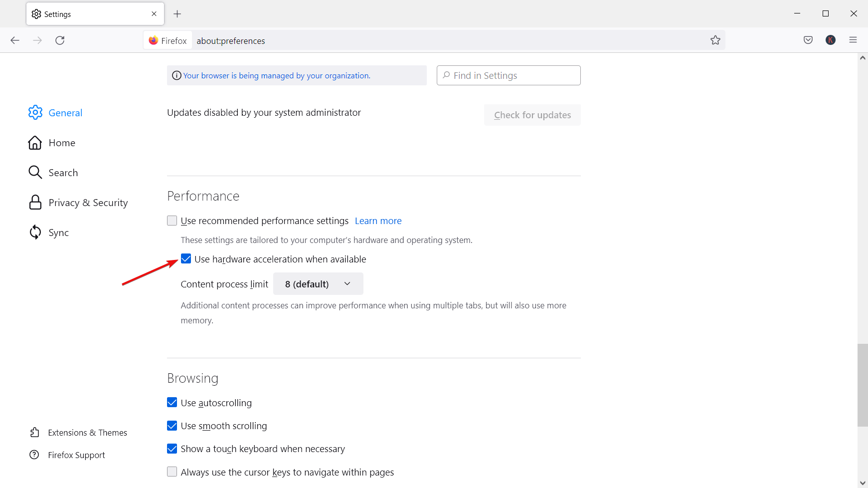Uncheck Use smooth scrolling
The height and width of the screenshot is (488, 868).
(x=172, y=426)
